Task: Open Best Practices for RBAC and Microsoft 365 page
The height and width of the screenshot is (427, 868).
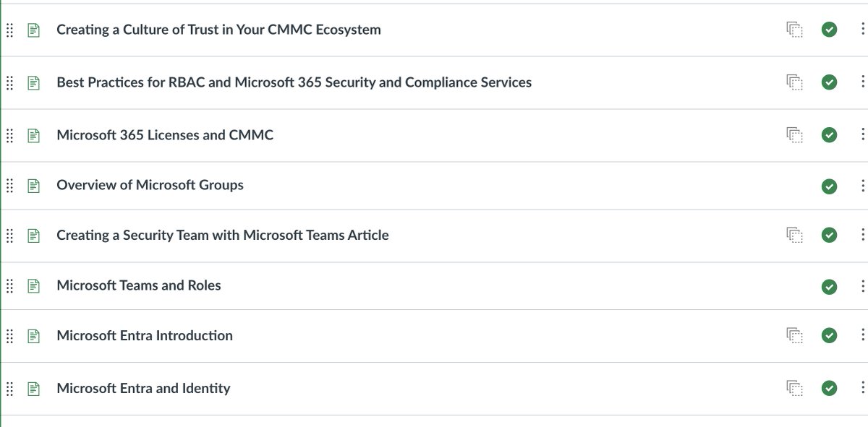Action: coord(294,82)
